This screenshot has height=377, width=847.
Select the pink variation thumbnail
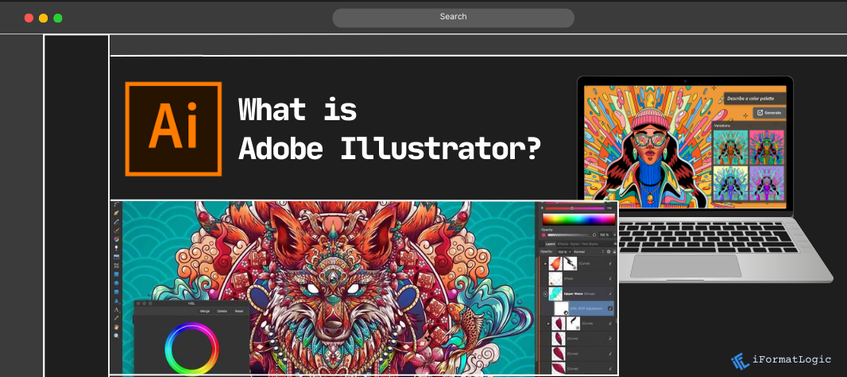[767, 148]
